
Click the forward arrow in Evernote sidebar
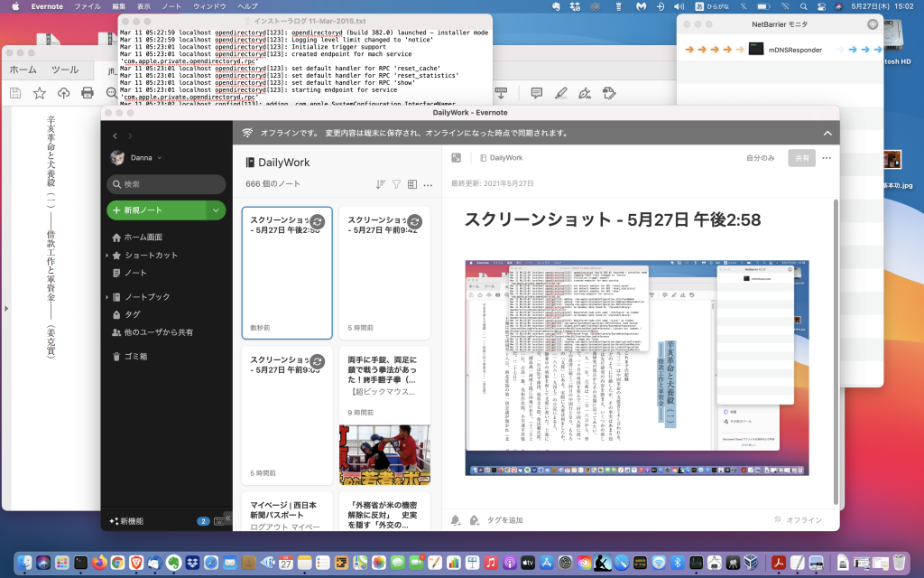point(130,135)
